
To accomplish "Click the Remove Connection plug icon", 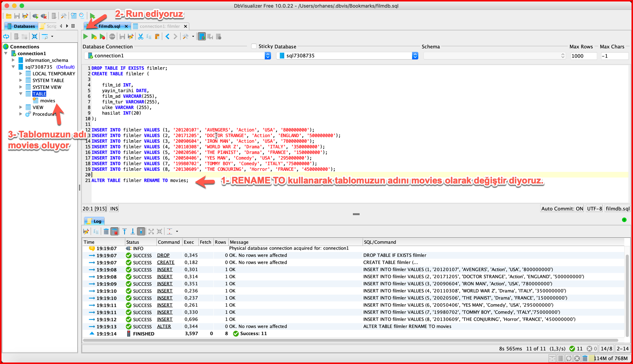I will click(x=44, y=16).
